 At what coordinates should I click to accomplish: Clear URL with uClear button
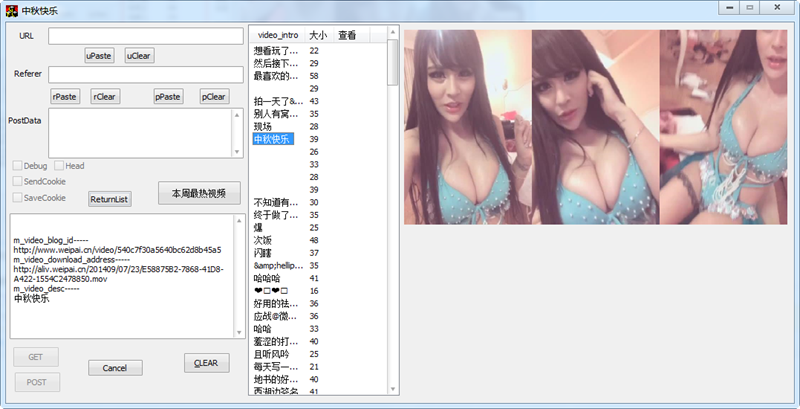[139, 56]
